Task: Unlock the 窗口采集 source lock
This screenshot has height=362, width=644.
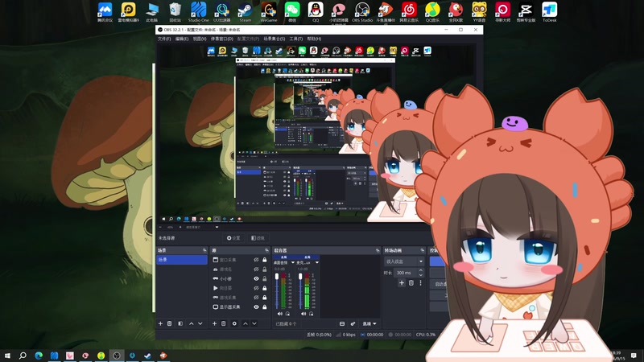Action: coord(265,260)
